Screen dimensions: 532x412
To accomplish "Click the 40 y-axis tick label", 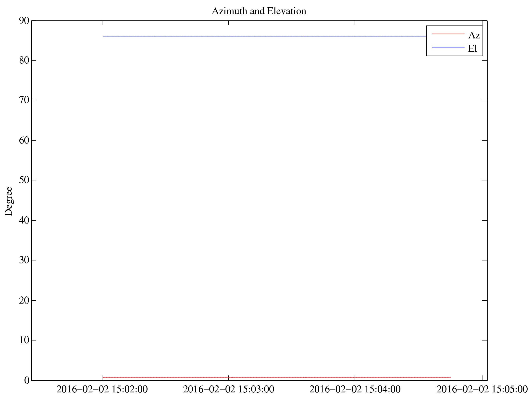I will pos(24,220).
